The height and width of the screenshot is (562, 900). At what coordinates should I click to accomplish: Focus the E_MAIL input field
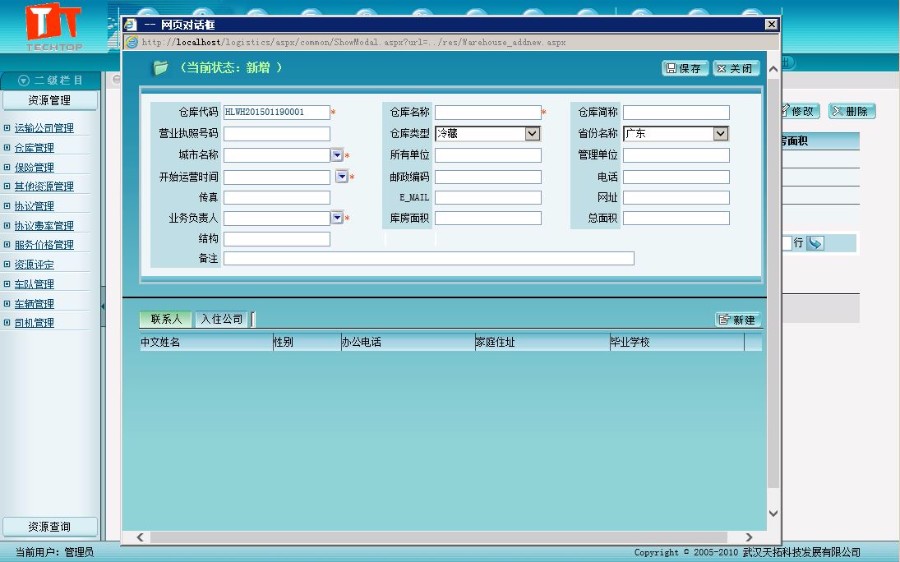(488, 197)
